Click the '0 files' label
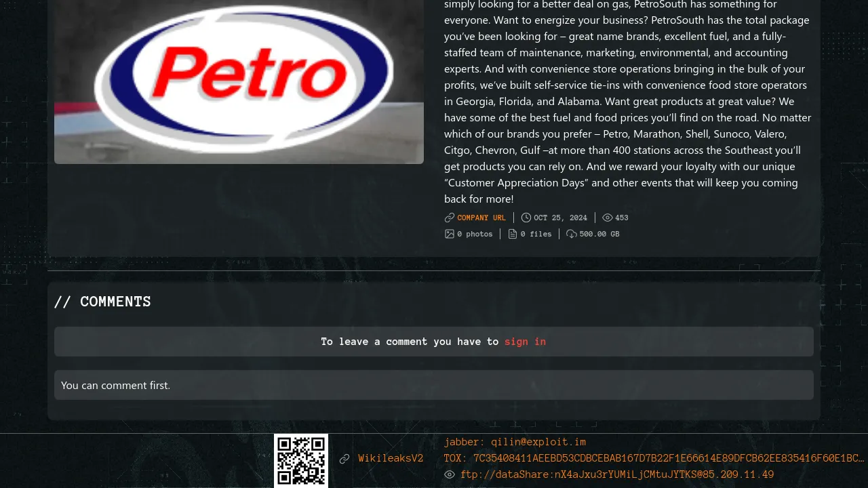 pyautogui.click(x=536, y=234)
